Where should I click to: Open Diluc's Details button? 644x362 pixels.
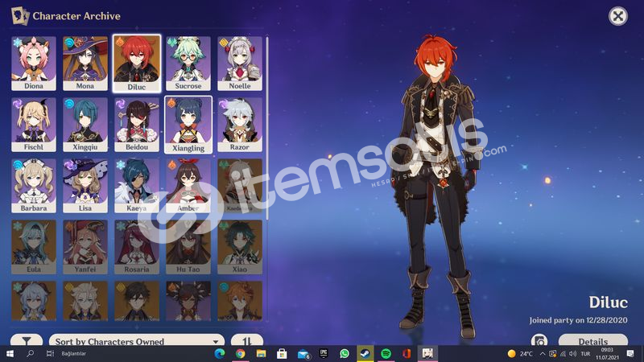593,339
